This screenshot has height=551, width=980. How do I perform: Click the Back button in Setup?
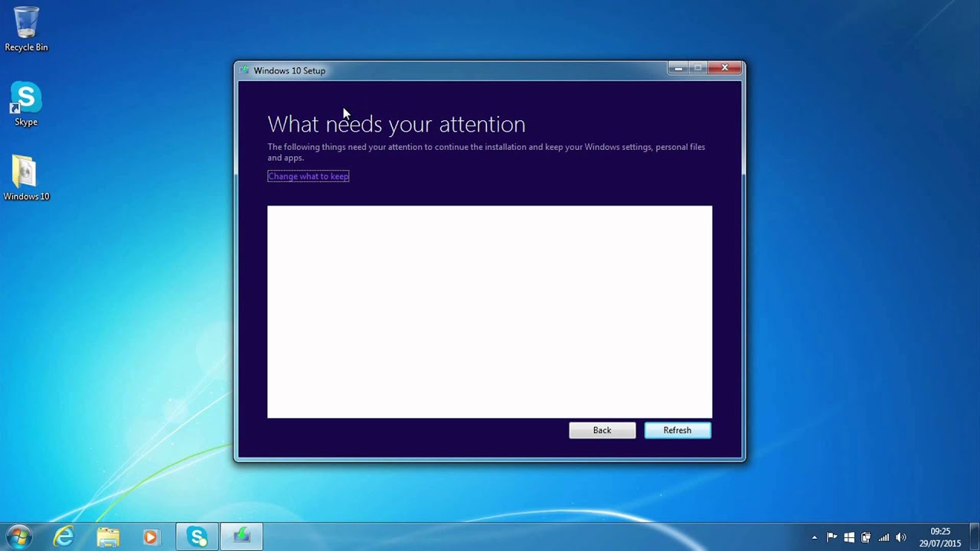click(603, 430)
